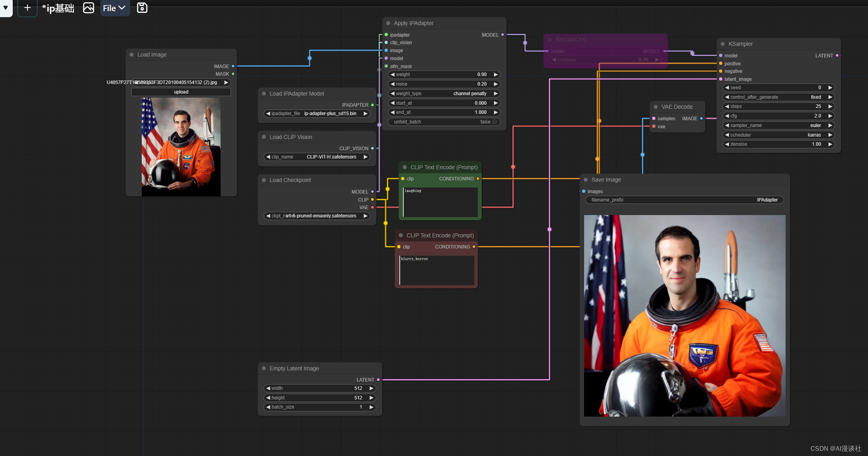Decrease the width value in Empty Latent Image
This screenshot has width=868, height=456.
268,388
